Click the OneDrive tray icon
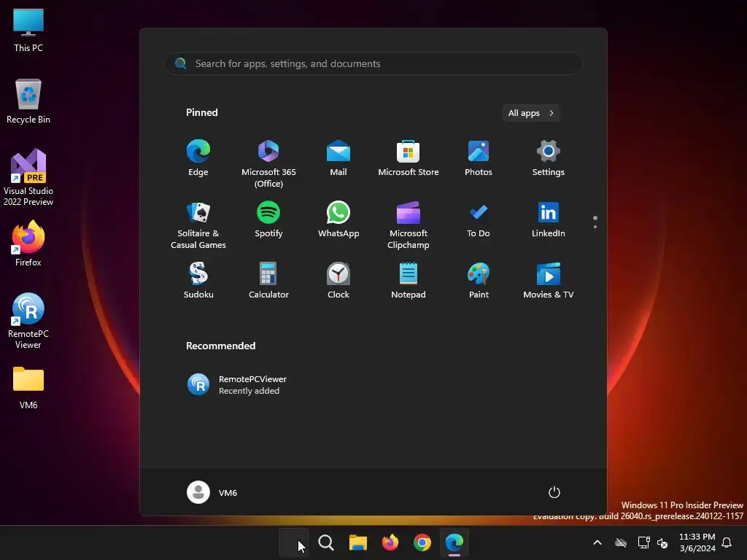 620,542
